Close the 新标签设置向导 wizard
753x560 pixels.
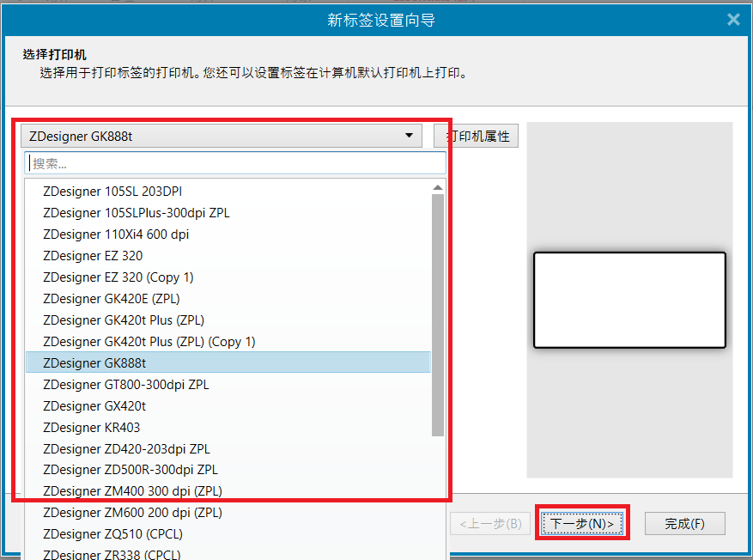pos(734,19)
